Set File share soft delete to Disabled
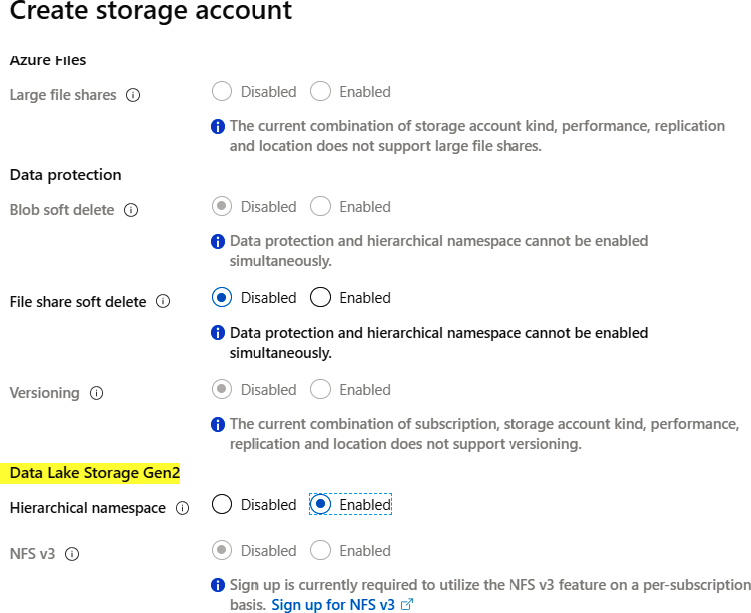This screenshot has height=613, width=751. (x=222, y=298)
